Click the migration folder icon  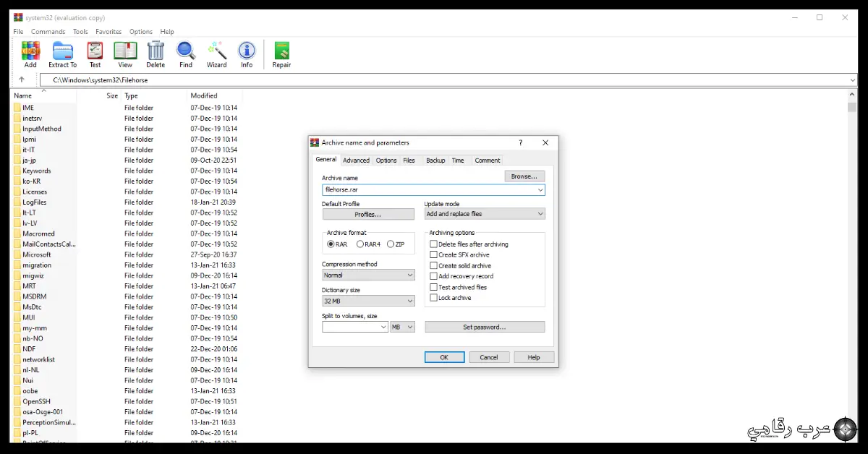pyautogui.click(x=17, y=265)
